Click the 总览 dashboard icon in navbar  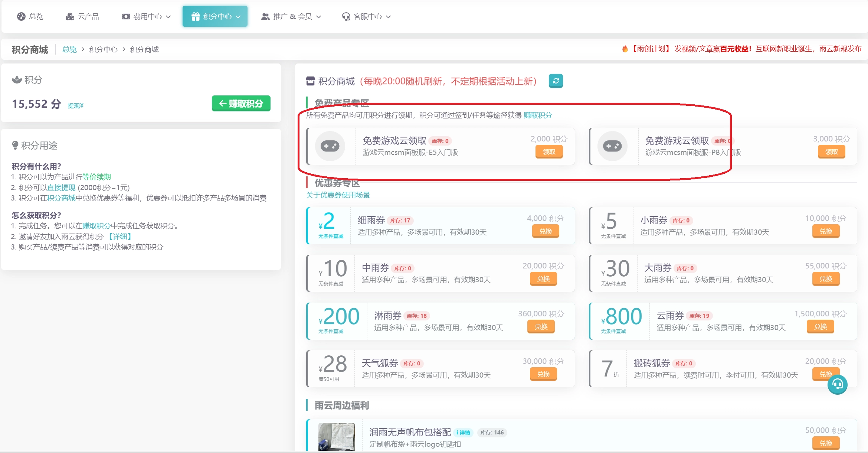point(22,16)
